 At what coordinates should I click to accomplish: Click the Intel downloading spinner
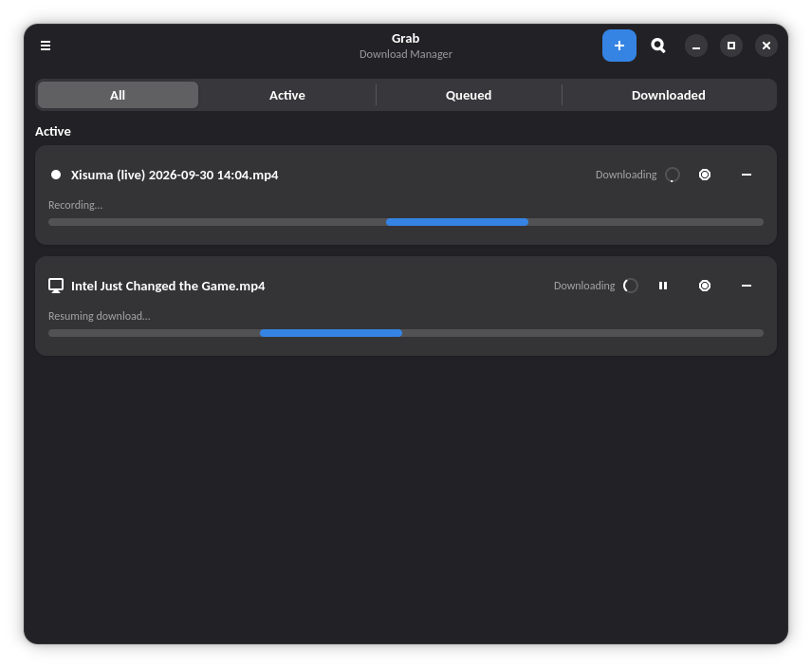pos(630,286)
